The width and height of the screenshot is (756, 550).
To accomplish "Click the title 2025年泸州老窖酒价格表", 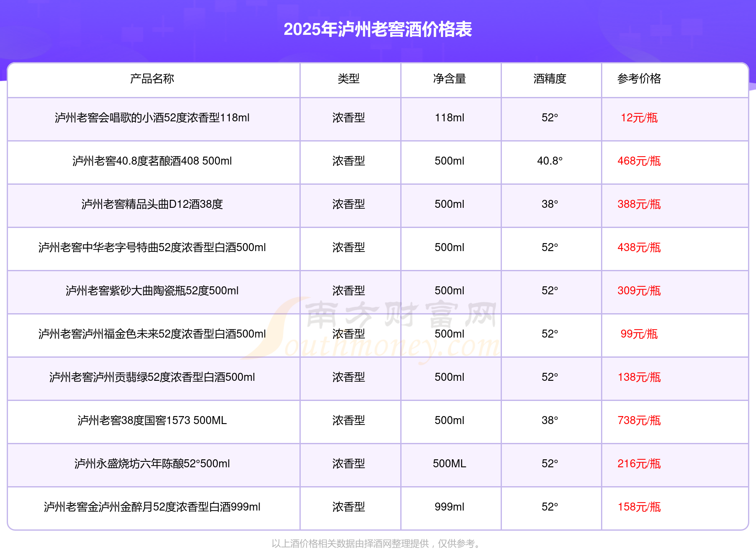I will (378, 29).
